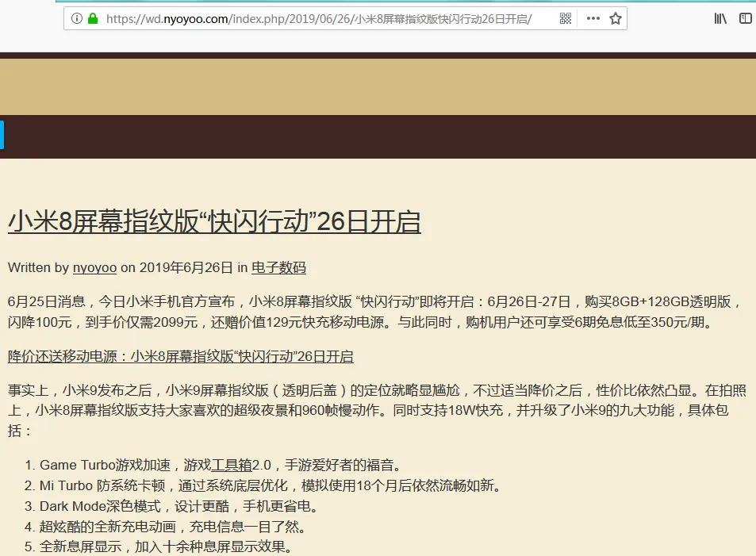Open the page actions three-dot menu

tap(593, 19)
